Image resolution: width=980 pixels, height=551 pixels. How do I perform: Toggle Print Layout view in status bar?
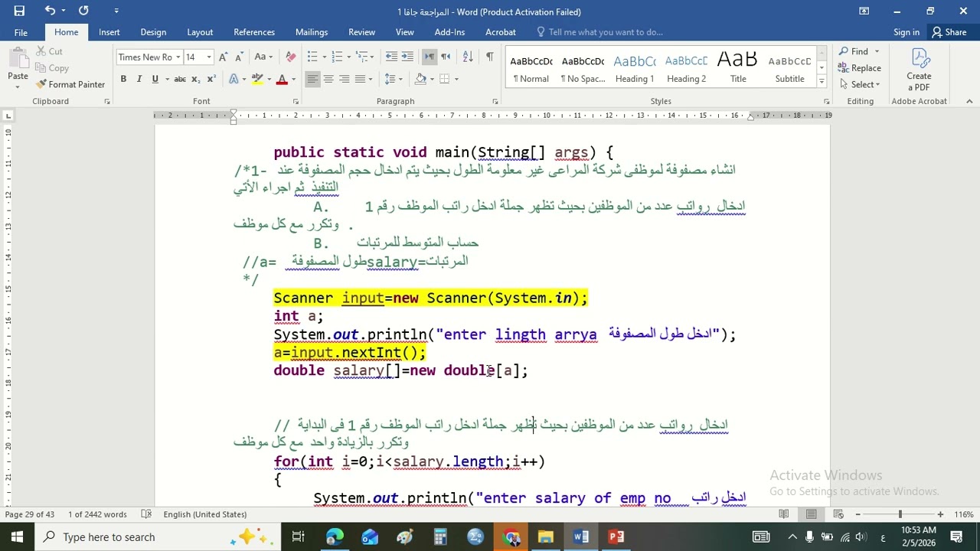[811, 514]
